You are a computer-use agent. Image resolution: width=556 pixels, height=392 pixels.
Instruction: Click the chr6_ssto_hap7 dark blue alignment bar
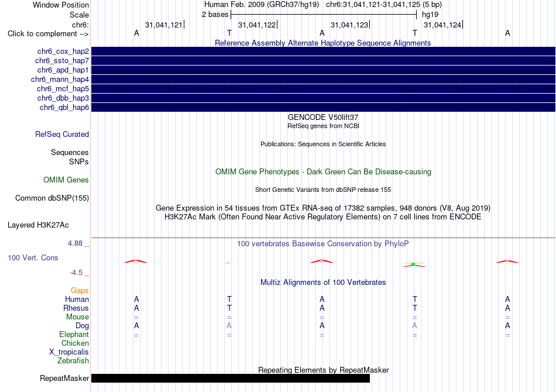tap(323, 61)
